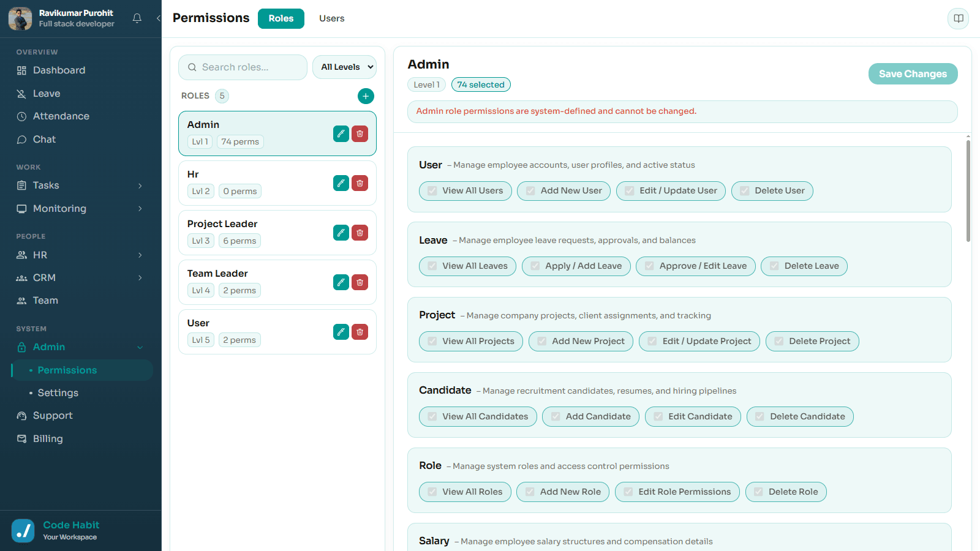Delete the User role with trash icon
Image resolution: width=980 pixels, height=551 pixels.
360,332
